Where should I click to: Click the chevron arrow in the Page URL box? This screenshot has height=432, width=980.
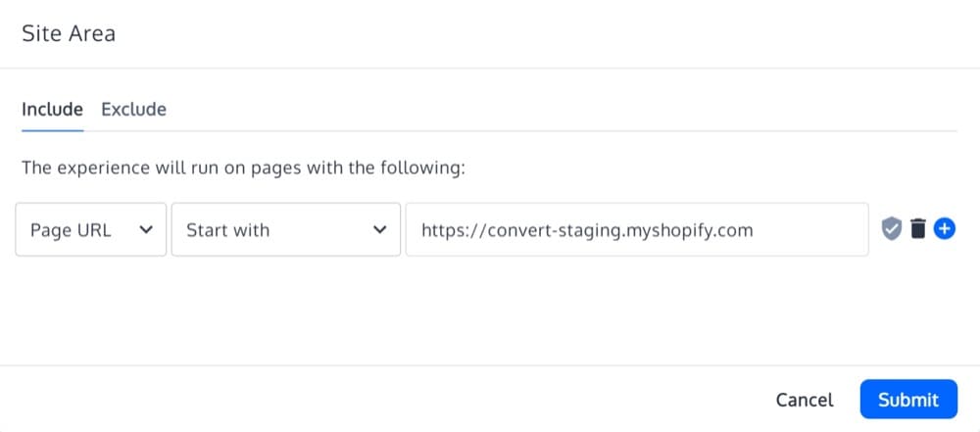click(x=147, y=229)
